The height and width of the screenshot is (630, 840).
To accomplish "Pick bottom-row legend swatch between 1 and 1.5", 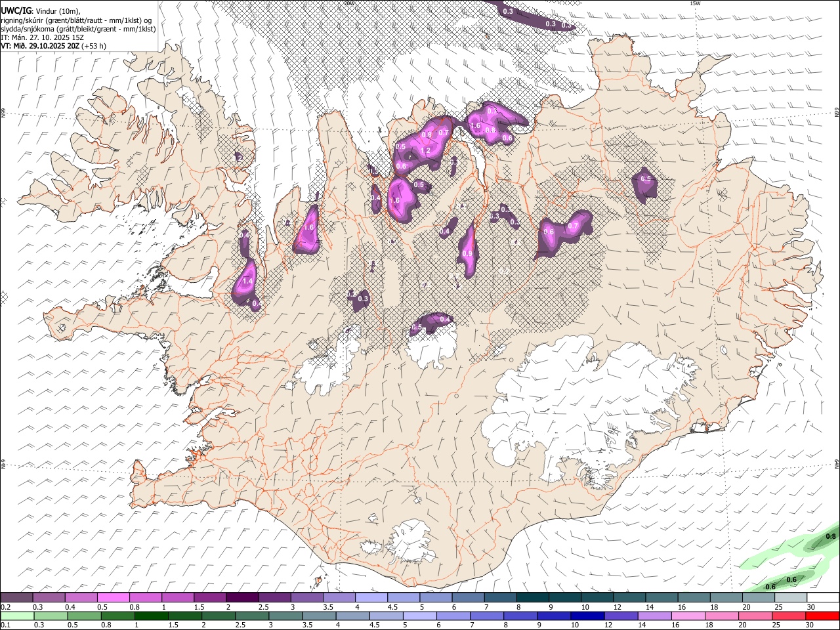I will coord(152,616).
